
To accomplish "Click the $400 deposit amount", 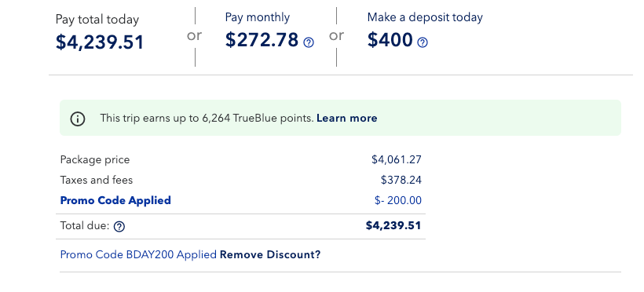I will tap(390, 40).
